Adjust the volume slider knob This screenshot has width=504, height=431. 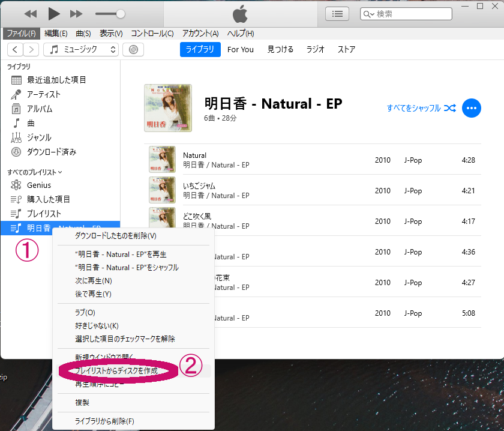pyautogui.click(x=120, y=14)
